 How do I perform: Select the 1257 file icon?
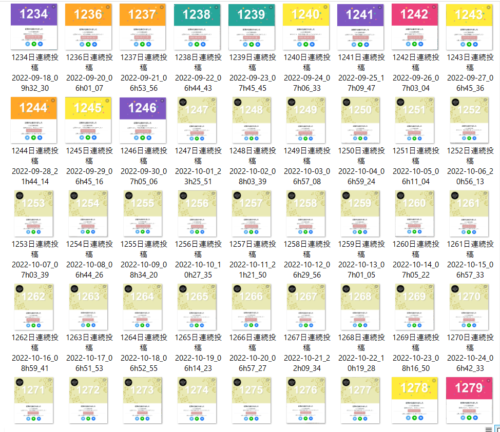[x=251, y=214]
